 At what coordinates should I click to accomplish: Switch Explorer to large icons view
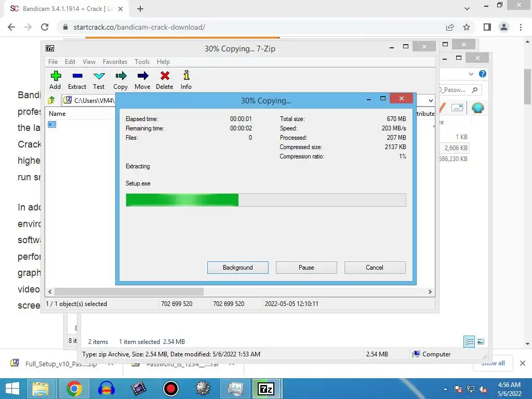481,341
